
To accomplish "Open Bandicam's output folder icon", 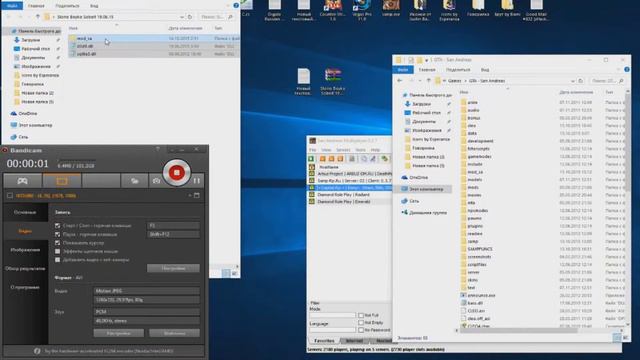I will tap(134, 181).
